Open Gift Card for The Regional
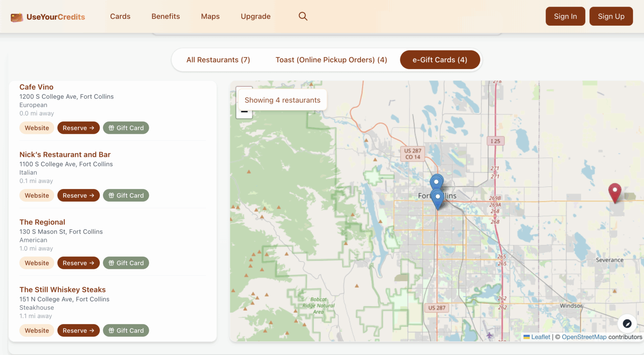 (x=126, y=263)
